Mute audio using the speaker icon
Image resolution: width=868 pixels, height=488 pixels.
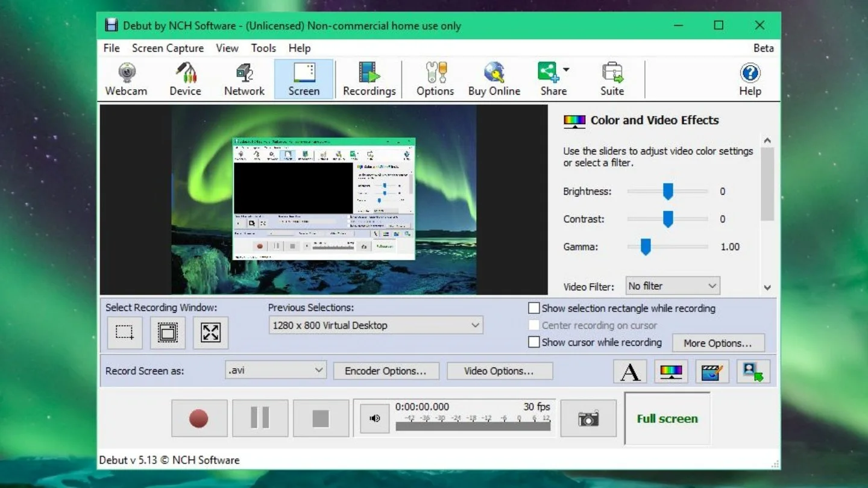375,418
